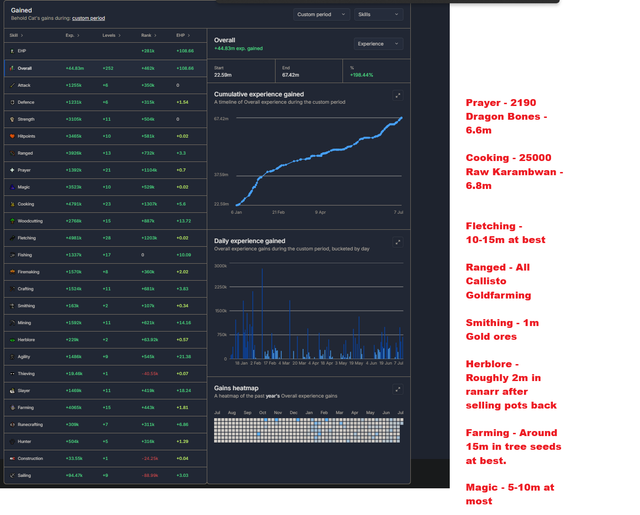Click the Herblore leaf icon
The width and height of the screenshot is (640, 515).
coord(12,340)
